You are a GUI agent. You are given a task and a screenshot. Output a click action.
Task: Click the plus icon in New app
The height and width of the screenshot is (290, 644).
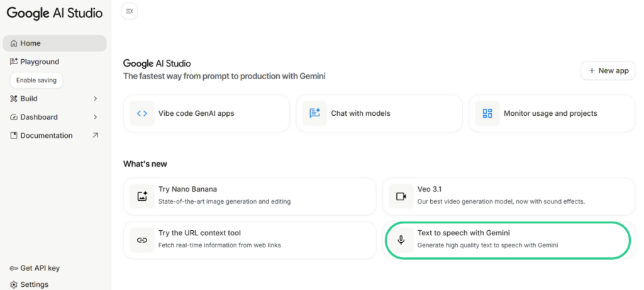point(592,70)
